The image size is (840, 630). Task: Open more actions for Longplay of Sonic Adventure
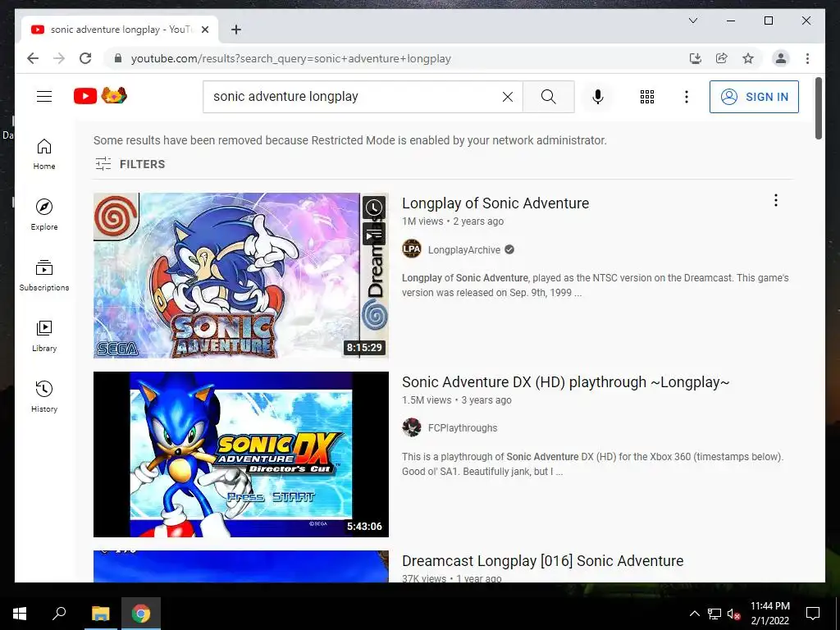click(776, 200)
